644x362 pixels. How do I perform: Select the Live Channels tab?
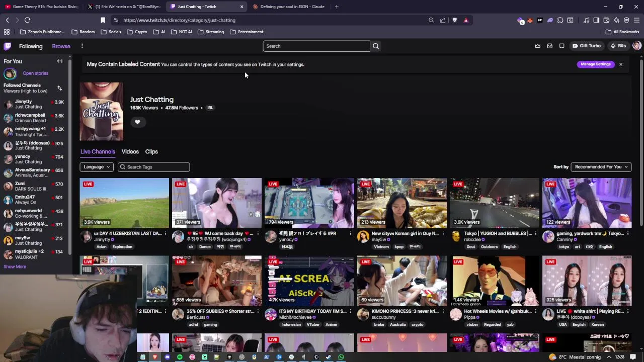click(x=98, y=151)
